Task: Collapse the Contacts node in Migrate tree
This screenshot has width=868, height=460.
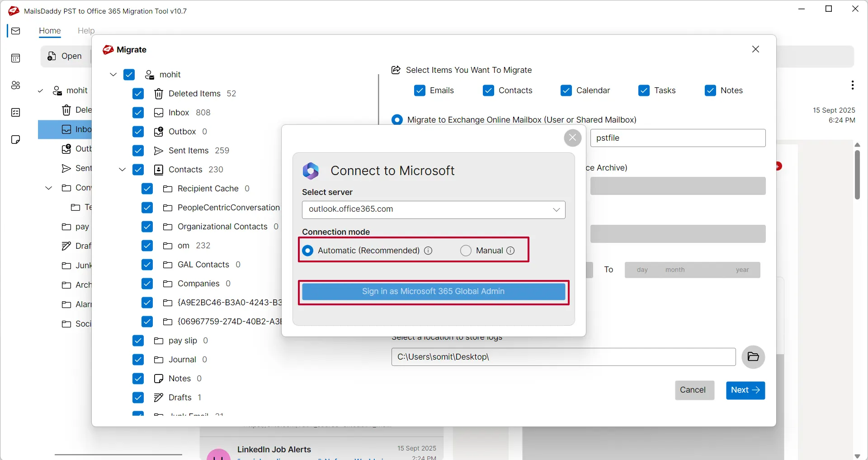Action: [x=122, y=170]
